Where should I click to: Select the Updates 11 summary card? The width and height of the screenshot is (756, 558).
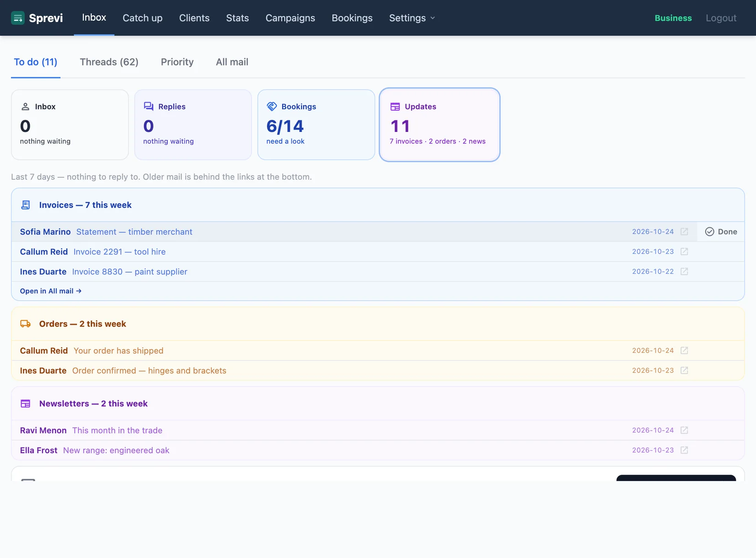pos(439,125)
